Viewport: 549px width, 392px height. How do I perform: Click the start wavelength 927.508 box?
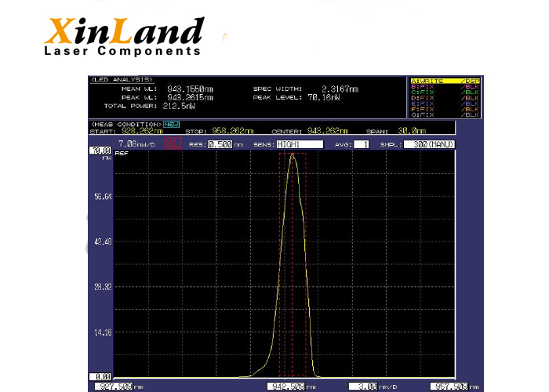coord(114,387)
